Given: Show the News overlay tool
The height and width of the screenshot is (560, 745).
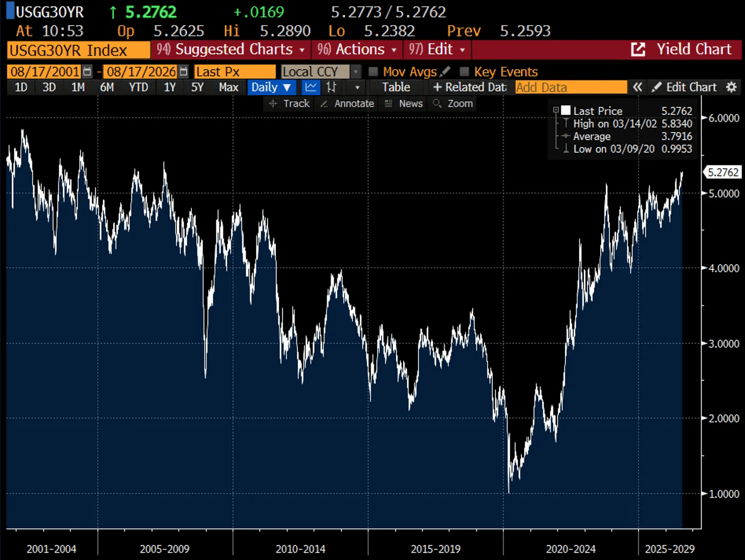Looking at the screenshot, I should (404, 103).
